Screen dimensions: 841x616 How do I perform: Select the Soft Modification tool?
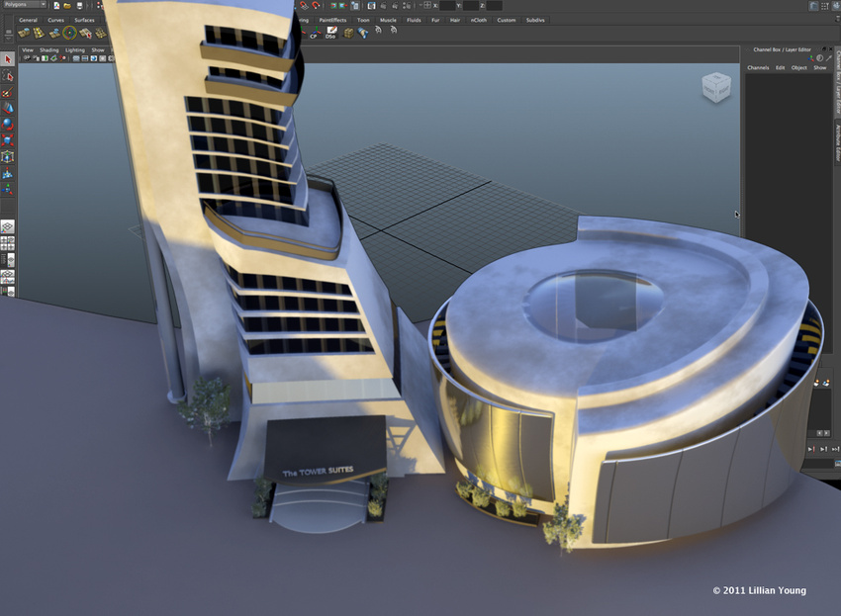(x=8, y=173)
